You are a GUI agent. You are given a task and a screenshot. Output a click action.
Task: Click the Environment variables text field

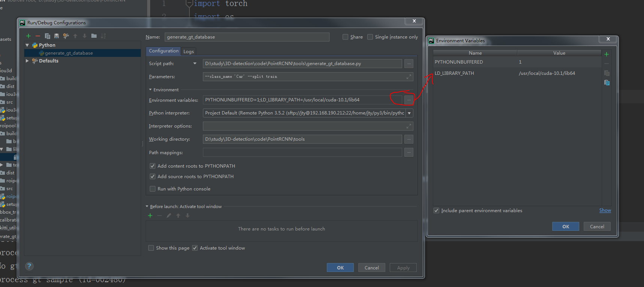(x=302, y=100)
